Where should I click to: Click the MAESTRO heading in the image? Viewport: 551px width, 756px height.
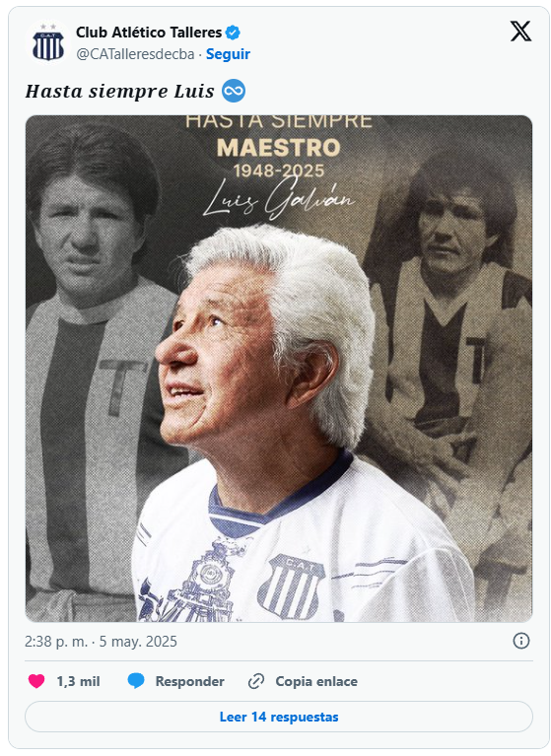click(x=279, y=148)
